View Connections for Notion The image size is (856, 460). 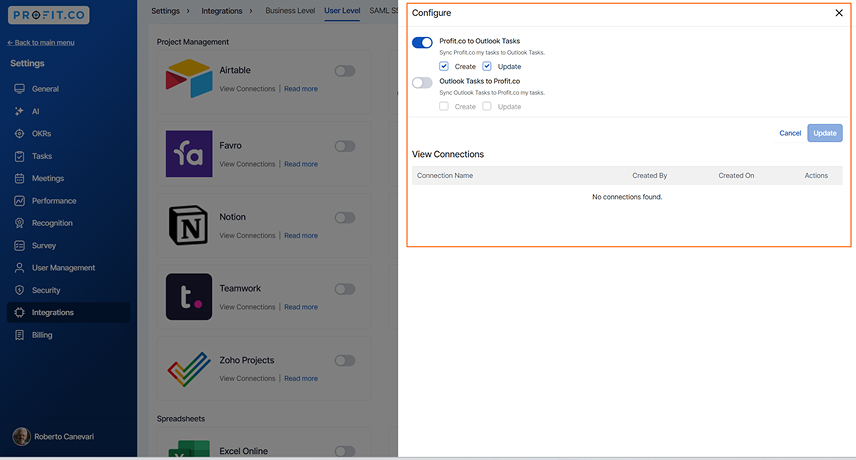(247, 236)
